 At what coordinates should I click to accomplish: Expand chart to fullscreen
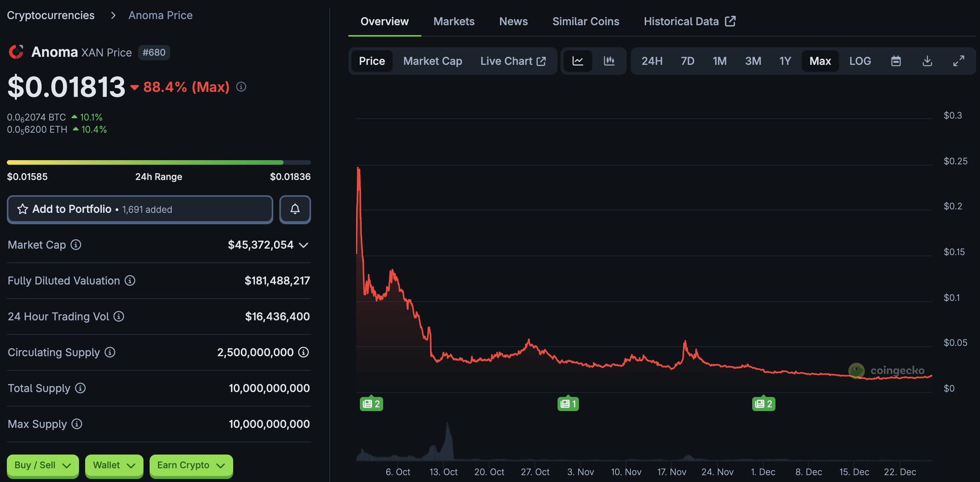(x=958, y=61)
